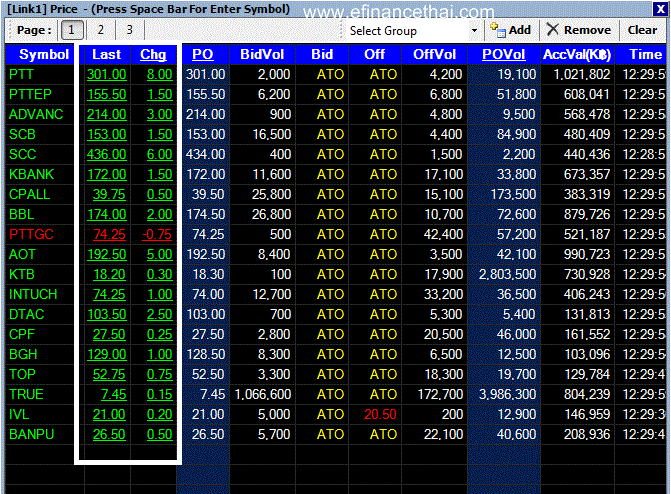The image size is (671, 494).
Task: Click SCC PO value 434.00
Action: point(205,155)
